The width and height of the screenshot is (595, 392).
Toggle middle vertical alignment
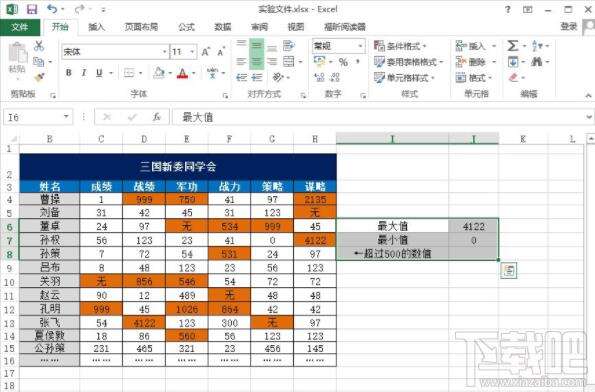click(x=257, y=46)
